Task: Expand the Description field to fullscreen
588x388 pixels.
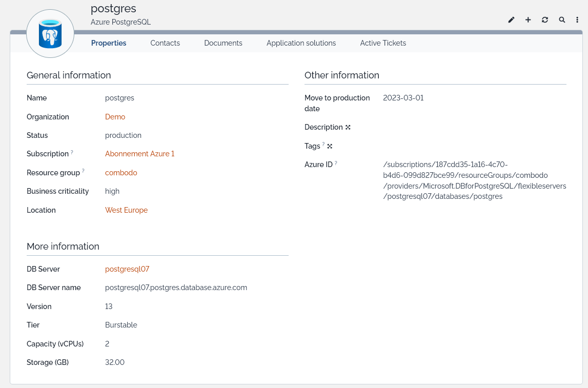Action: coord(348,127)
